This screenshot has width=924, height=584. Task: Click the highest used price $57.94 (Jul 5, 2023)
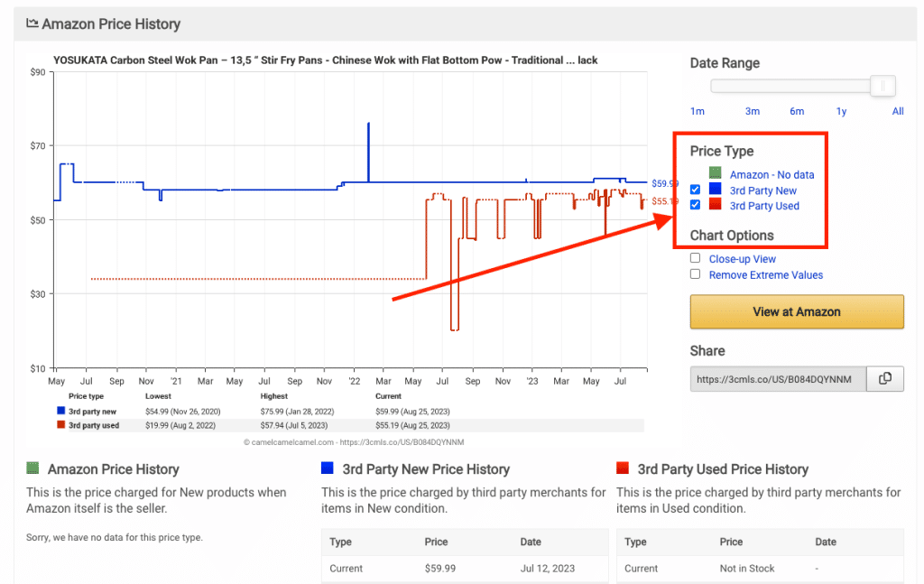coord(295,425)
